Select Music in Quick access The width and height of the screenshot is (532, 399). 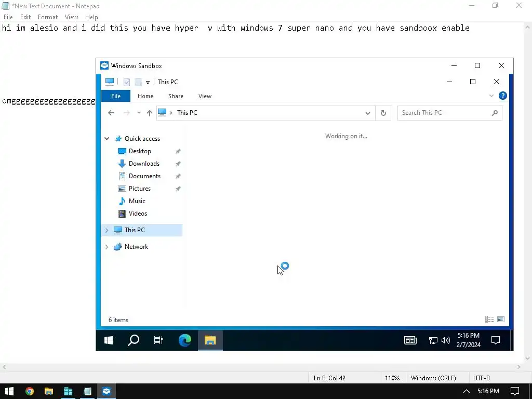pos(137,201)
